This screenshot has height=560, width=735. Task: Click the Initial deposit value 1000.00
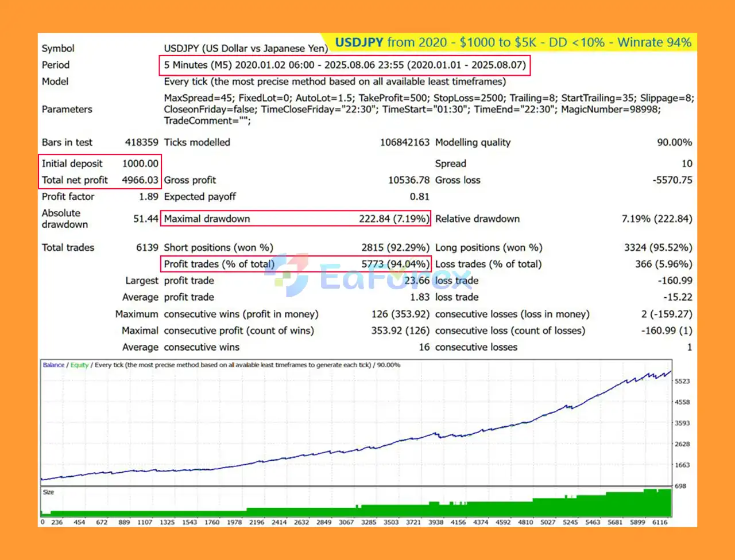pyautogui.click(x=140, y=164)
